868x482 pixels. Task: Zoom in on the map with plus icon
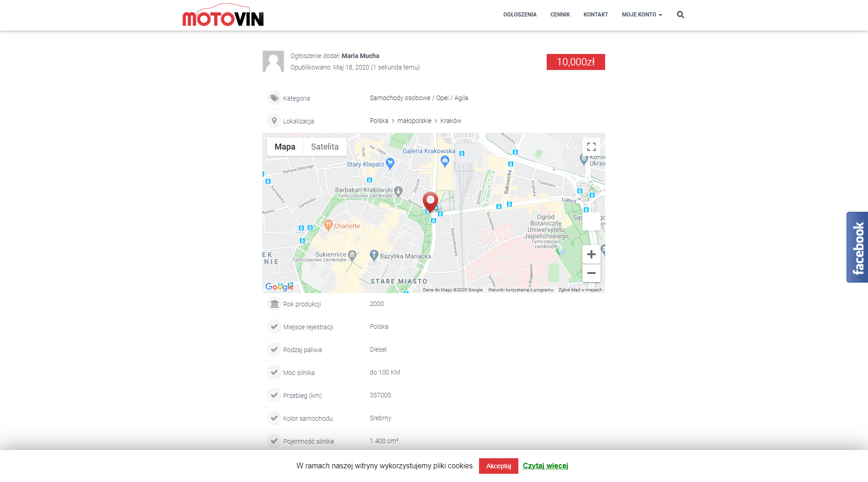click(591, 254)
